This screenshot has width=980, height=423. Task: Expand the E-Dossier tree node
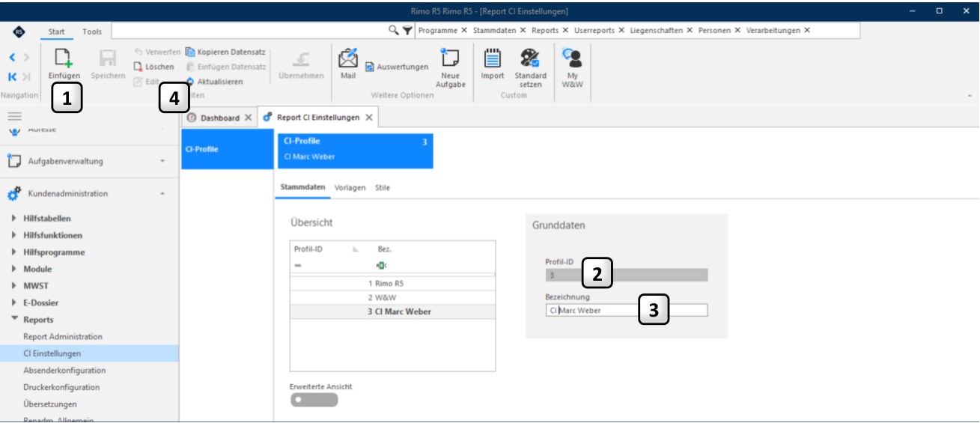(x=14, y=302)
